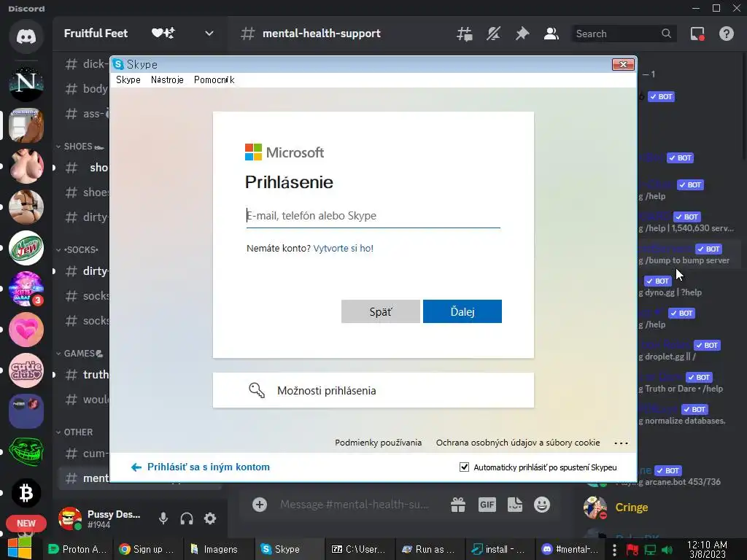747x560 pixels.
Task: Click the Vytvorte si ho! link
Action: pyautogui.click(x=343, y=248)
